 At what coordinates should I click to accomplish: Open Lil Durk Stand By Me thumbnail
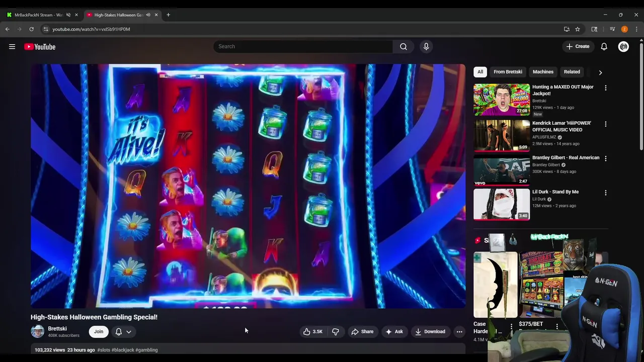pyautogui.click(x=502, y=204)
